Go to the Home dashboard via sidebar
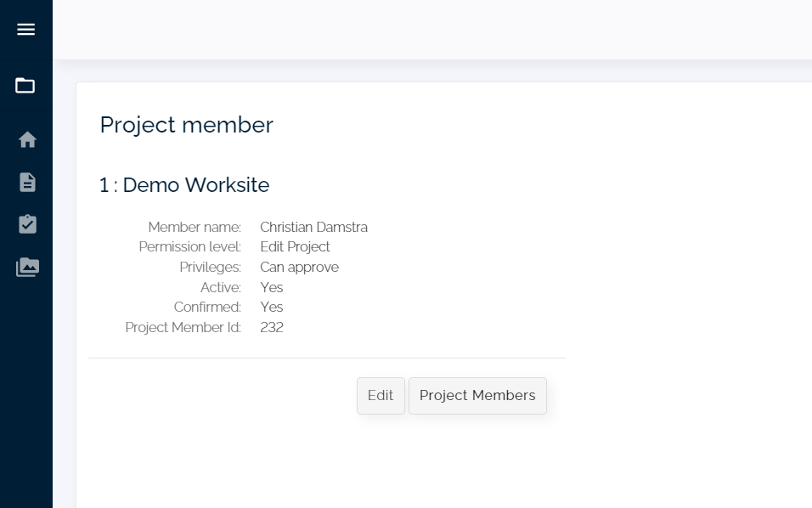Viewport: 812px width, 508px height. tap(25, 138)
